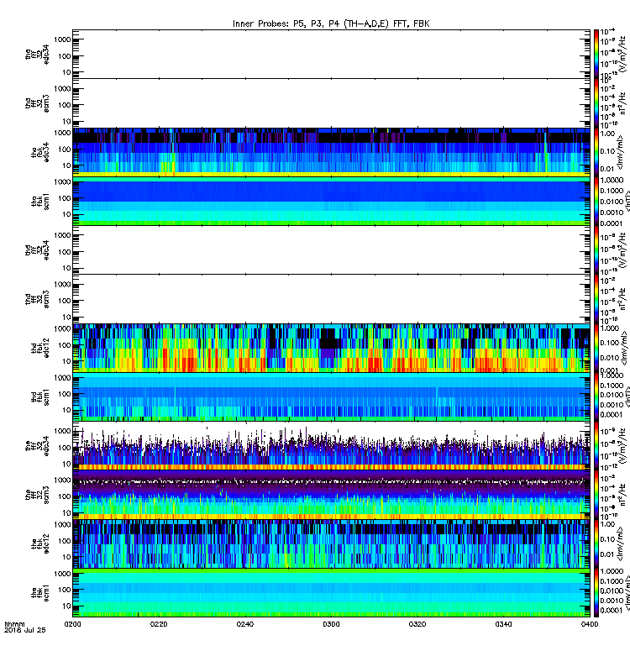The width and height of the screenshot is (630, 672).
Task: Click the 0240 time axis label
Action: point(245,624)
